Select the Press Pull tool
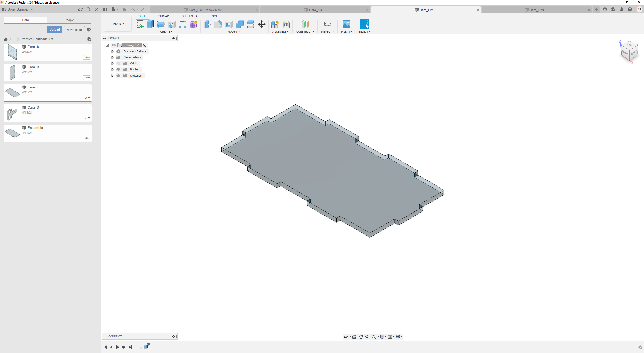 pos(207,24)
